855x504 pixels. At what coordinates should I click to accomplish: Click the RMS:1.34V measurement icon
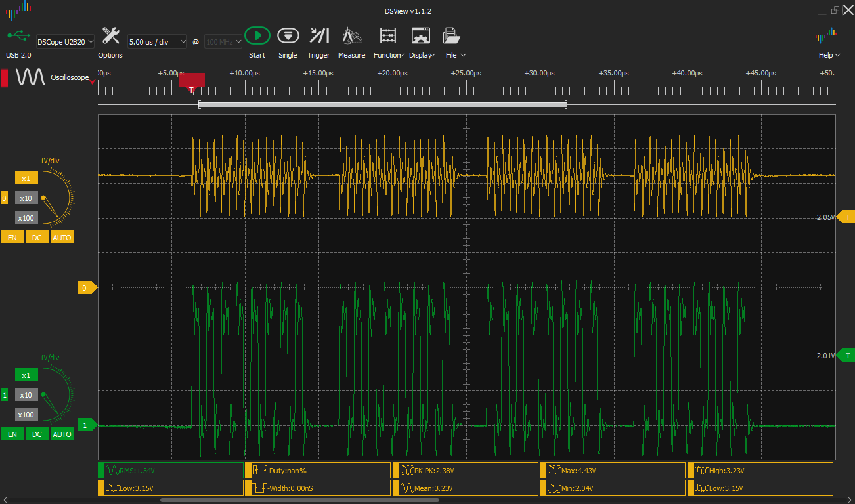point(112,471)
